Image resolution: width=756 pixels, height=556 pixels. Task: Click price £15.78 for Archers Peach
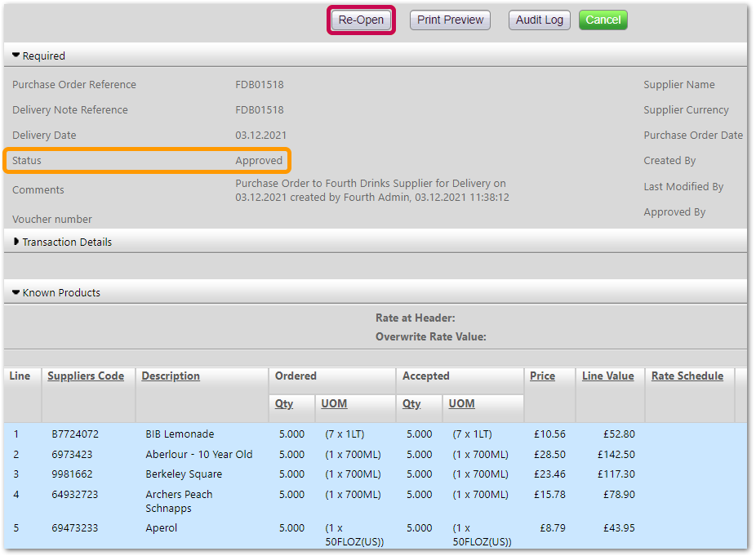pos(549,494)
